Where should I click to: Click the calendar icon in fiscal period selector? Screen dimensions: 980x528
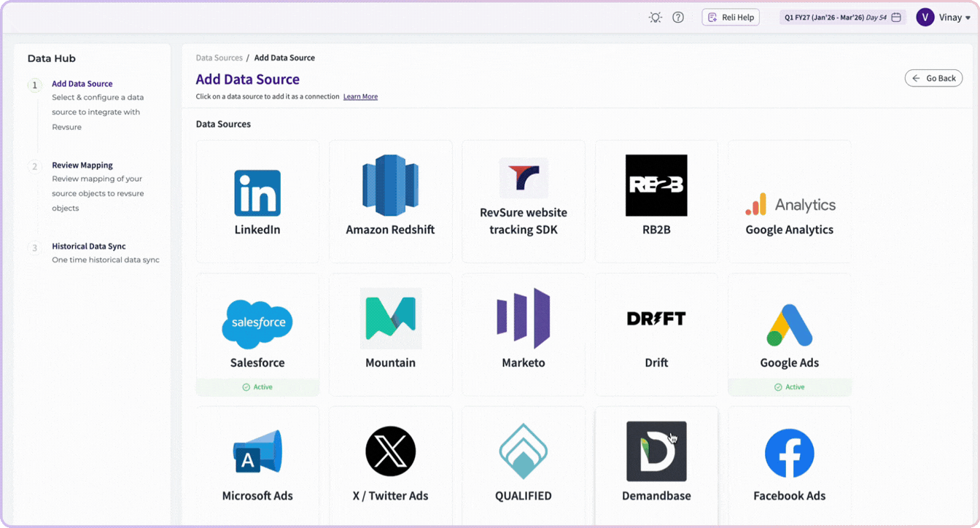pos(897,18)
